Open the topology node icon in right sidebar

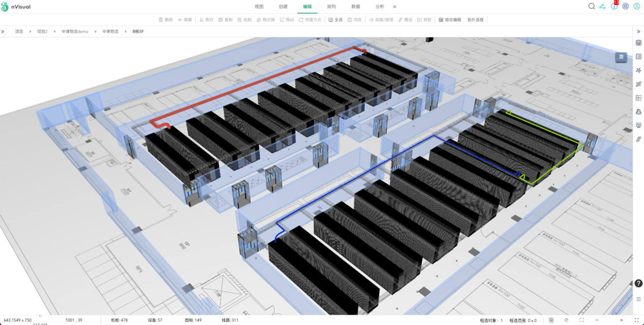pyautogui.click(x=639, y=70)
